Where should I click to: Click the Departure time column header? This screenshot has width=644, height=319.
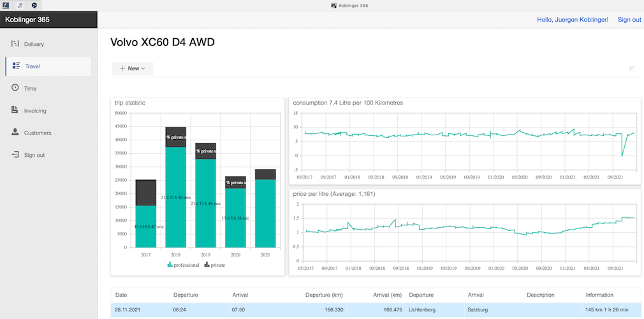click(186, 295)
